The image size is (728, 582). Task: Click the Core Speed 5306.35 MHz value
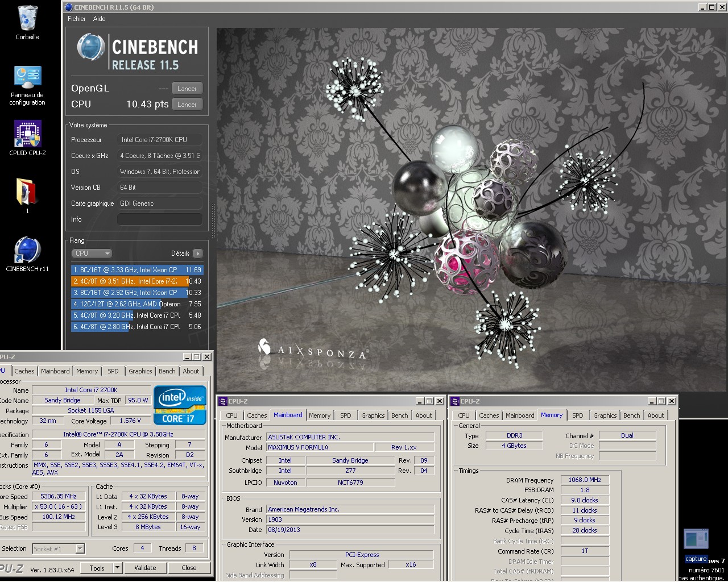point(59,496)
